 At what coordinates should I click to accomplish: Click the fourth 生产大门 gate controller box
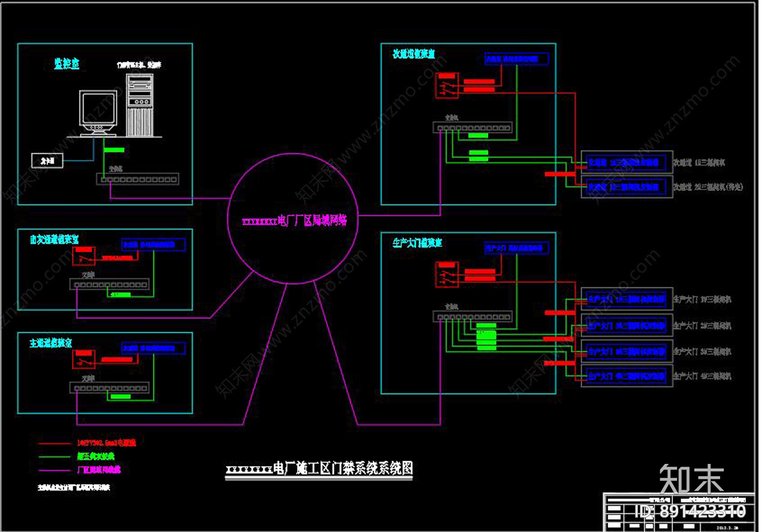pos(627,376)
